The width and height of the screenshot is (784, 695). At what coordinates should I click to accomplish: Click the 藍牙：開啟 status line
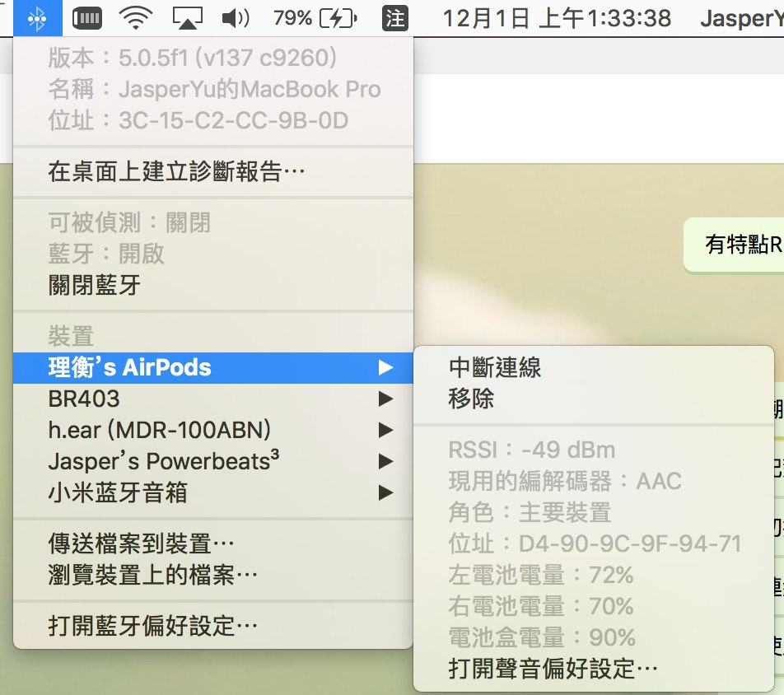pyautogui.click(x=106, y=254)
